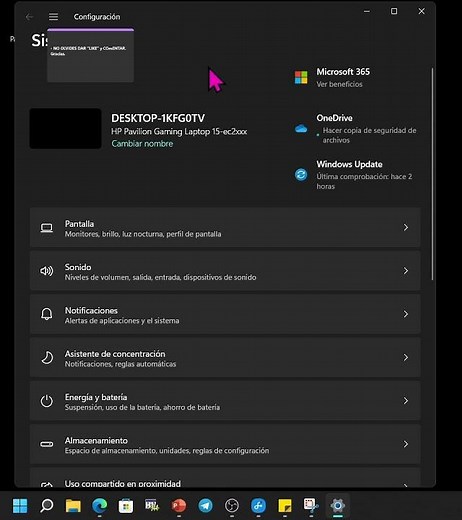Screen dimensions: 462x520
Task: Click the Microsoft 365 logo icon
Action: (301, 77)
